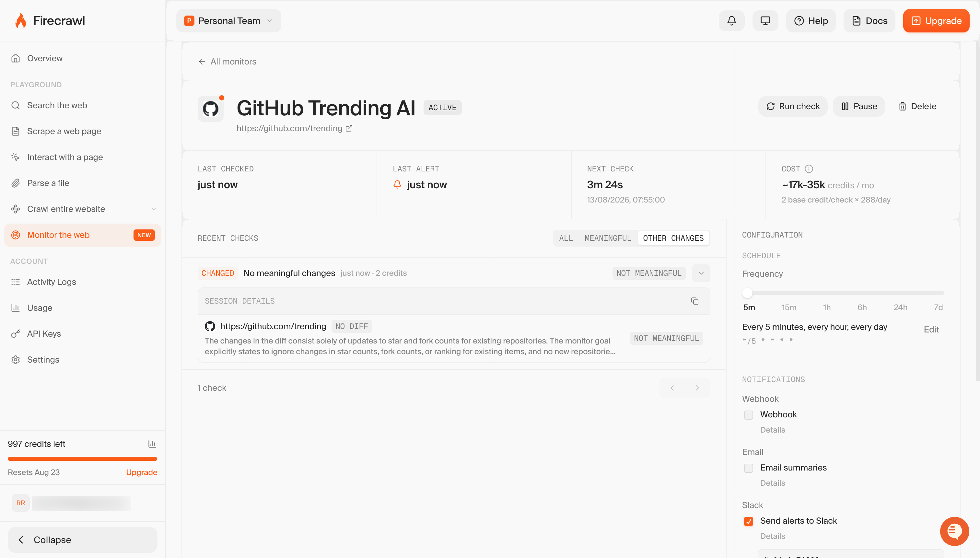Go back to All monitors
Viewport: 980px width, 558px height.
coord(227,62)
